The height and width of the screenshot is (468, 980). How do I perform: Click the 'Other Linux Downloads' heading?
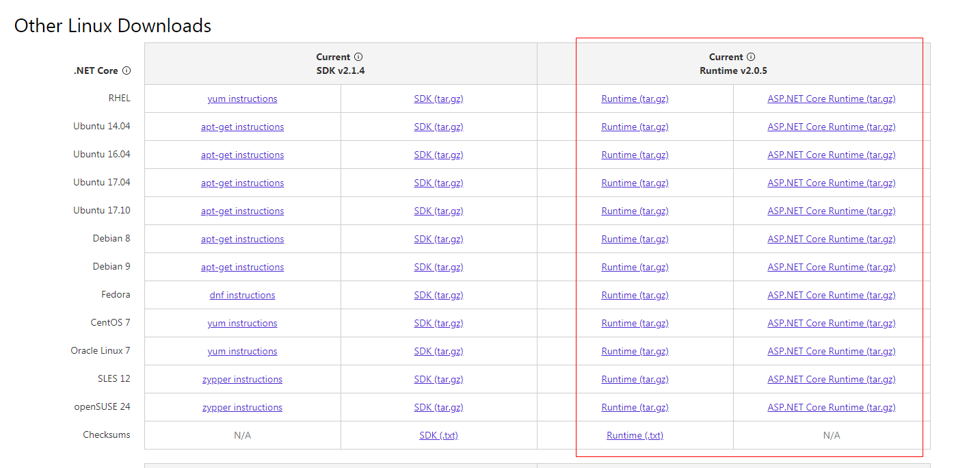pos(113,26)
